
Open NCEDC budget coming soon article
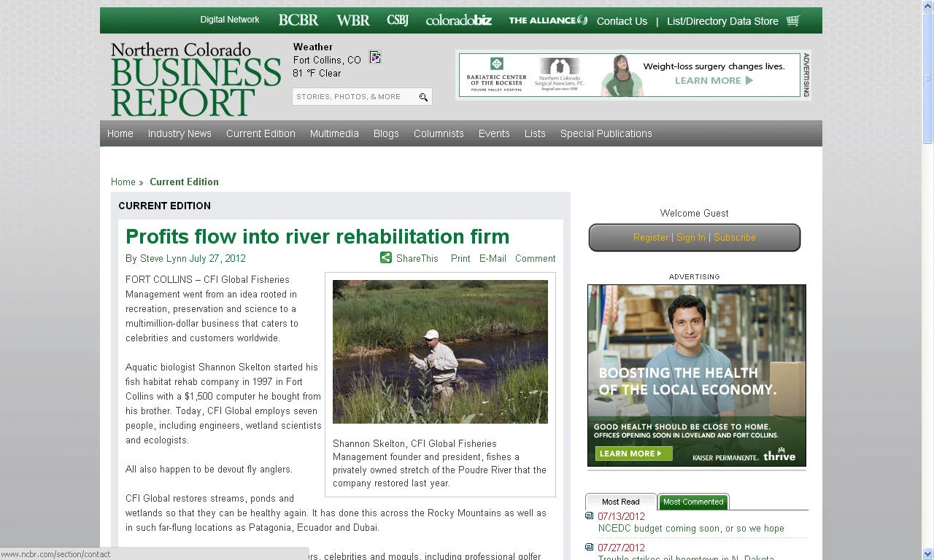tap(691, 528)
